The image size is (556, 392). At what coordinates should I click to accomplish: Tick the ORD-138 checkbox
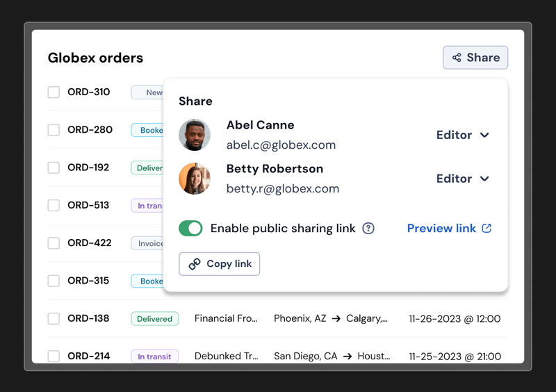[54, 318]
